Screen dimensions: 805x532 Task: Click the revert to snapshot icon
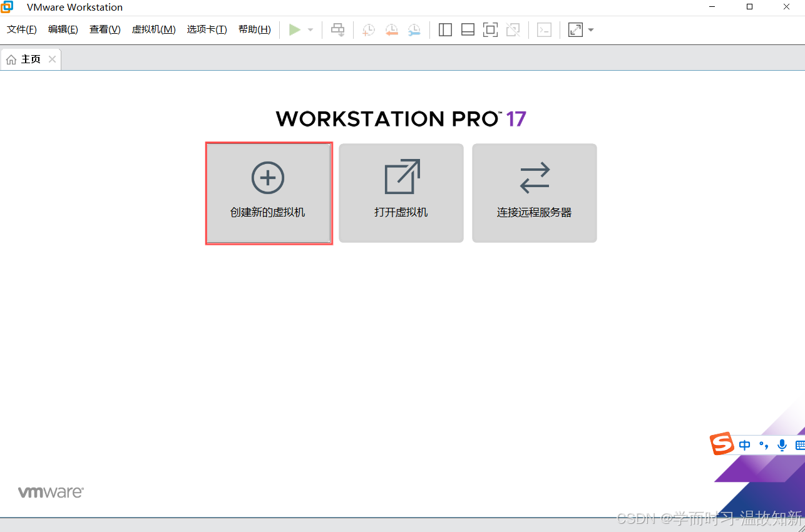[392, 29]
